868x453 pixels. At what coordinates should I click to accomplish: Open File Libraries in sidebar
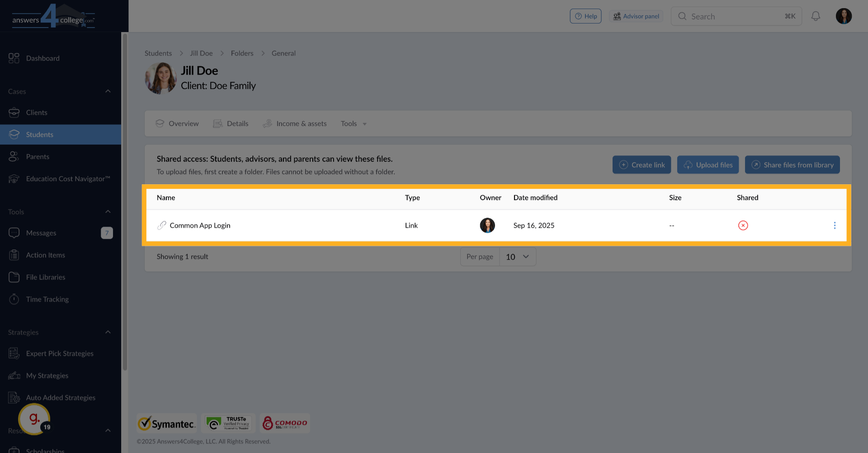pos(45,277)
